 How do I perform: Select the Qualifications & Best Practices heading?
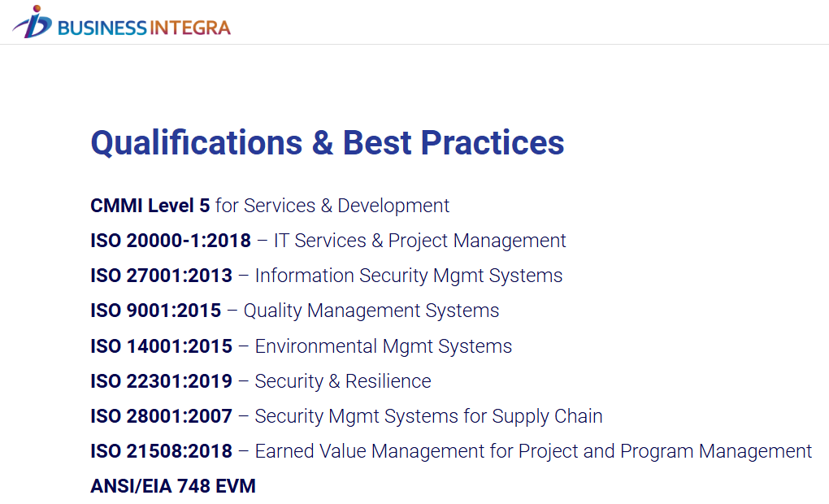328,143
